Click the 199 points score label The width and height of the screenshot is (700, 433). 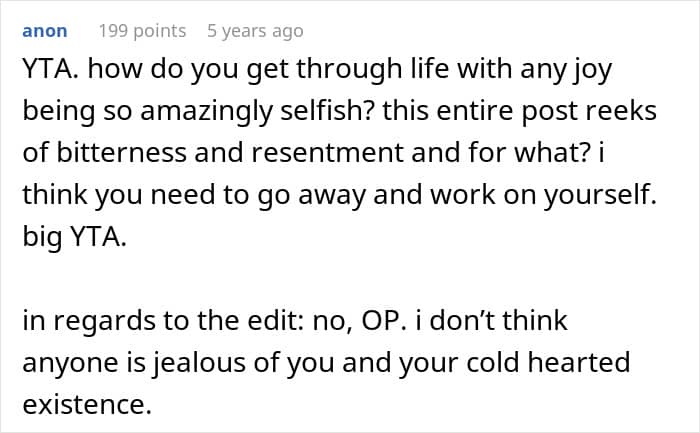click(x=142, y=31)
